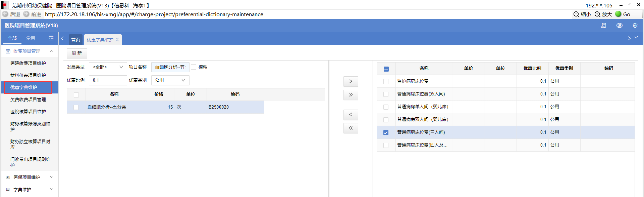Close the 优惠字典维护 tab
This screenshot has height=197, width=644.
click(117, 40)
